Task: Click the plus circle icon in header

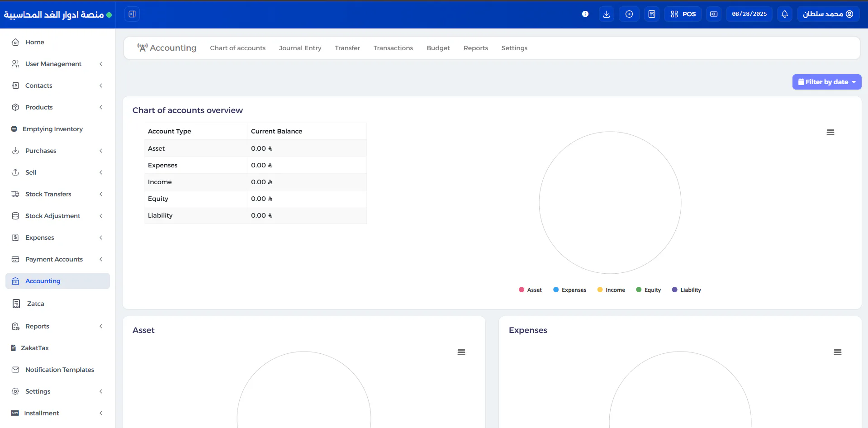Action: pyautogui.click(x=629, y=14)
